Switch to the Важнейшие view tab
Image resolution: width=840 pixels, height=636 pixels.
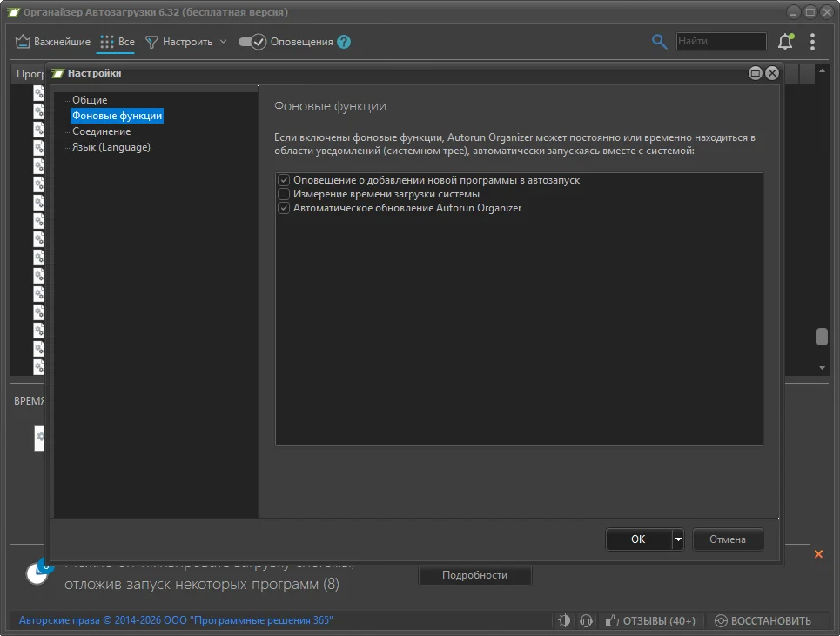pos(53,42)
